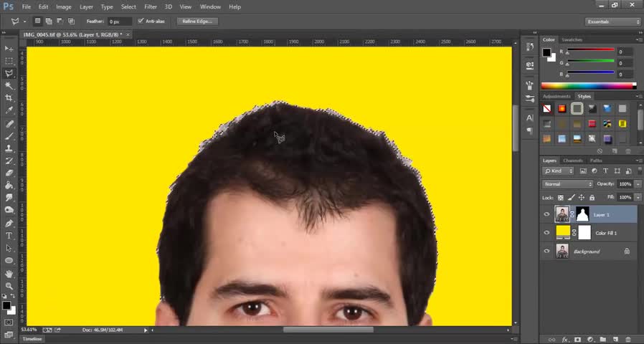Viewport: 644px width, 344px height.
Task: Open the Select menu
Action: pos(128,7)
